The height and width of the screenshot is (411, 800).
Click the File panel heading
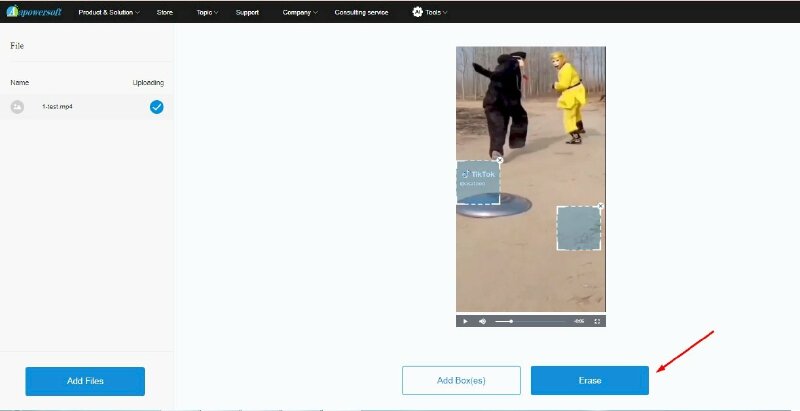(x=17, y=46)
